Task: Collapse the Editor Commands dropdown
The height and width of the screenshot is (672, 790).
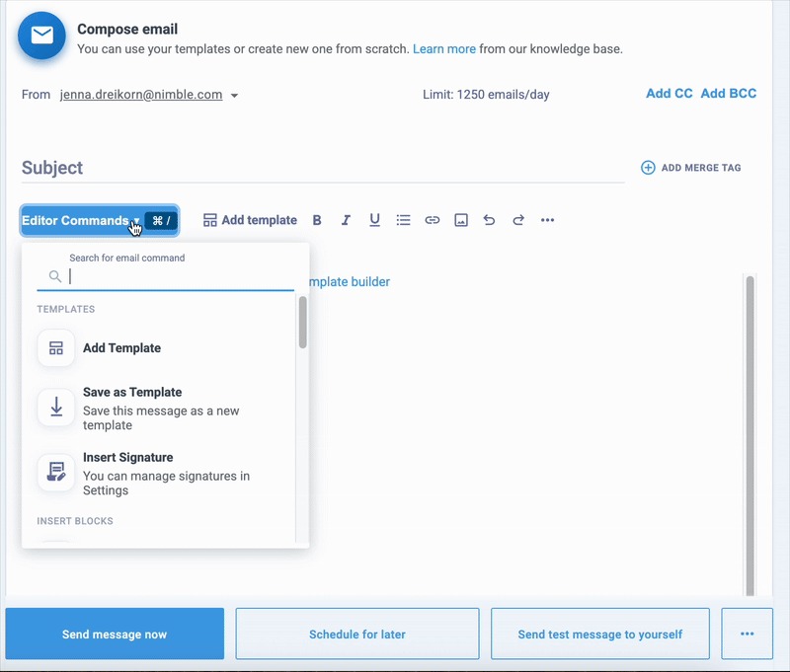Action: pyautogui.click(x=99, y=221)
